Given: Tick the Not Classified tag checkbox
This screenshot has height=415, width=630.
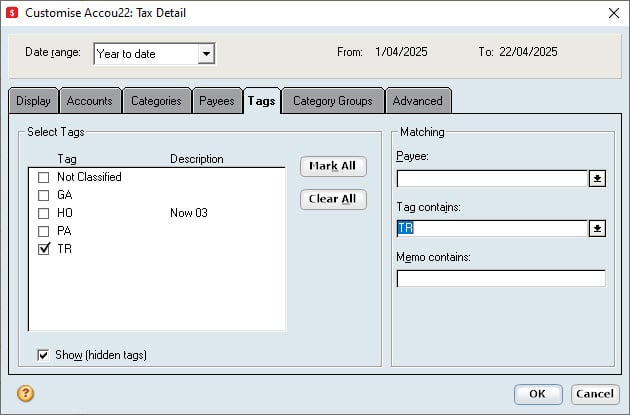Looking at the screenshot, I should pyautogui.click(x=43, y=177).
